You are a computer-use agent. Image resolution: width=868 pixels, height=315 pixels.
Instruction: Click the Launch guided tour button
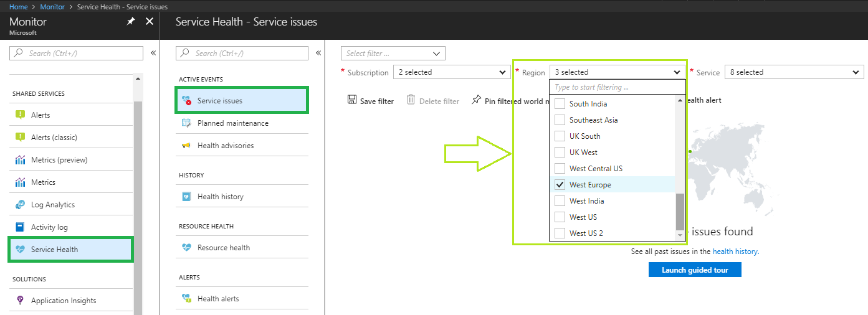point(695,270)
